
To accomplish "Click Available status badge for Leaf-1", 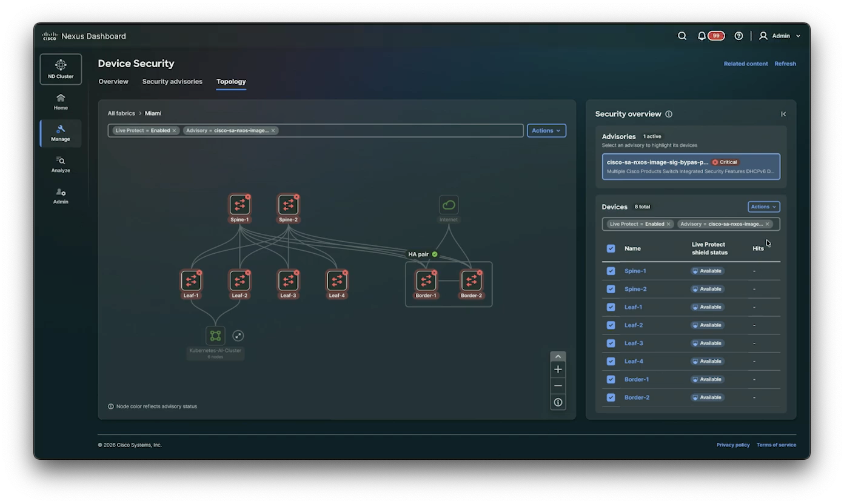I will pyautogui.click(x=708, y=307).
